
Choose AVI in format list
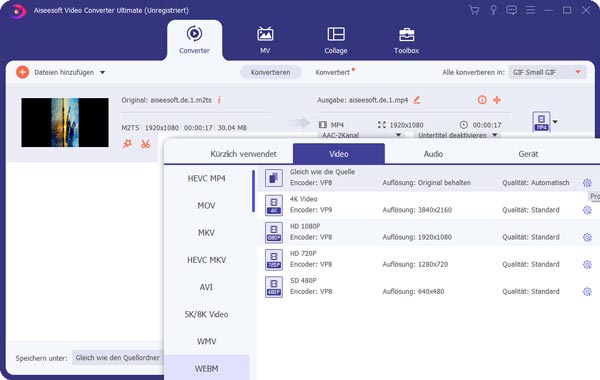tap(207, 287)
